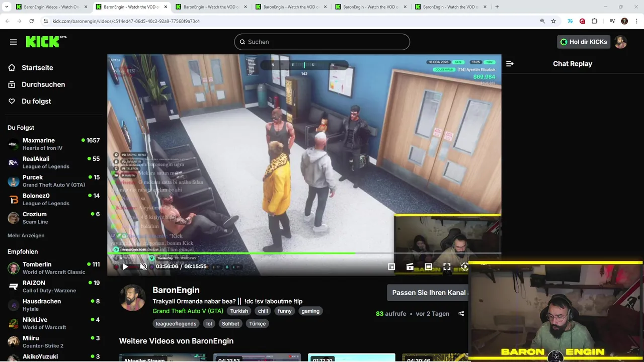The height and width of the screenshot is (362, 644).
Task: Open the Aktueller Stream video thumbnail
Action: pyautogui.click(x=163, y=357)
